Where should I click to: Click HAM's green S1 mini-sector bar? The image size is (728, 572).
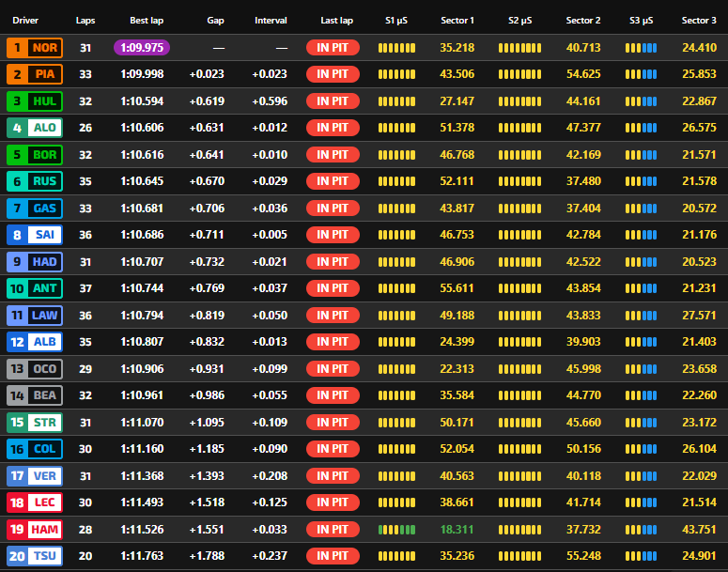click(x=396, y=530)
